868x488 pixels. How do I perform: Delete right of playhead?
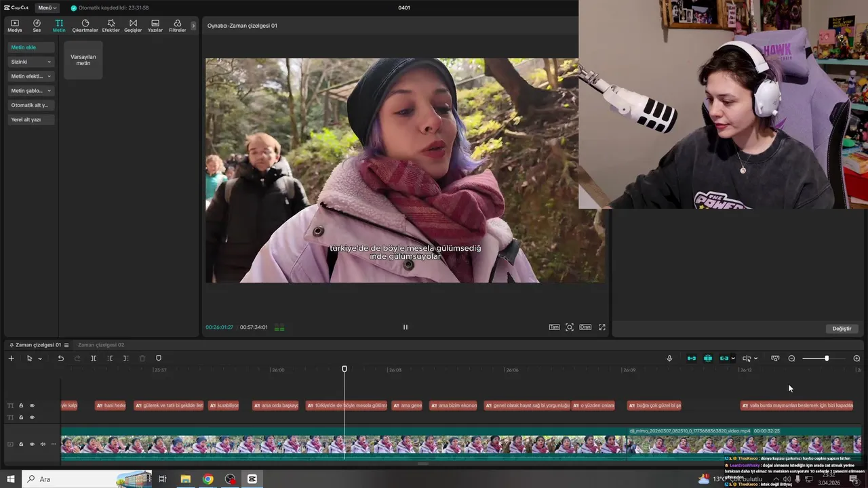click(x=125, y=358)
